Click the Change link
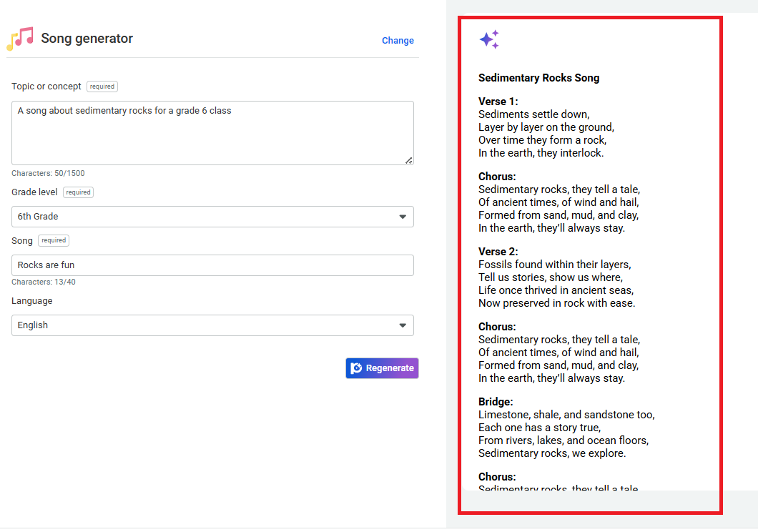This screenshot has width=758, height=532. (x=398, y=41)
